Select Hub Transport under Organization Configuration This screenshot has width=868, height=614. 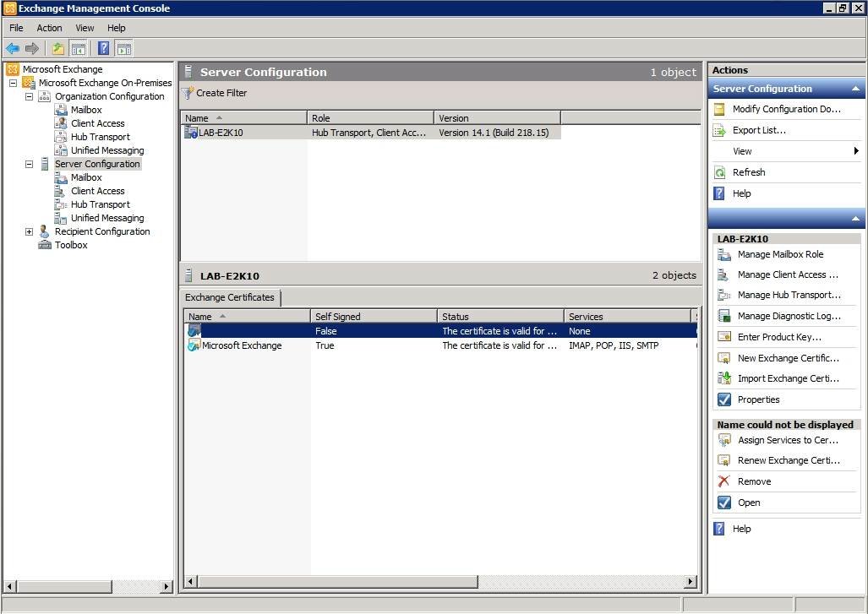pos(101,137)
